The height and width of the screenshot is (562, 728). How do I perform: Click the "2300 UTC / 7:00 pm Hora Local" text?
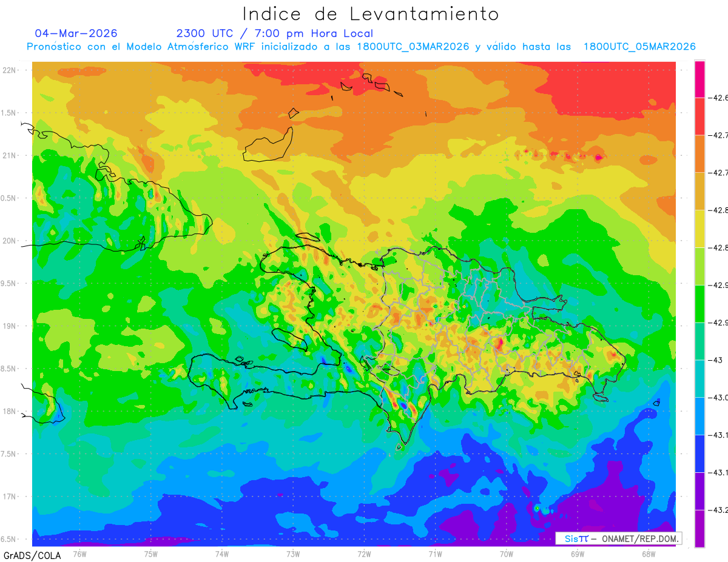275,33
